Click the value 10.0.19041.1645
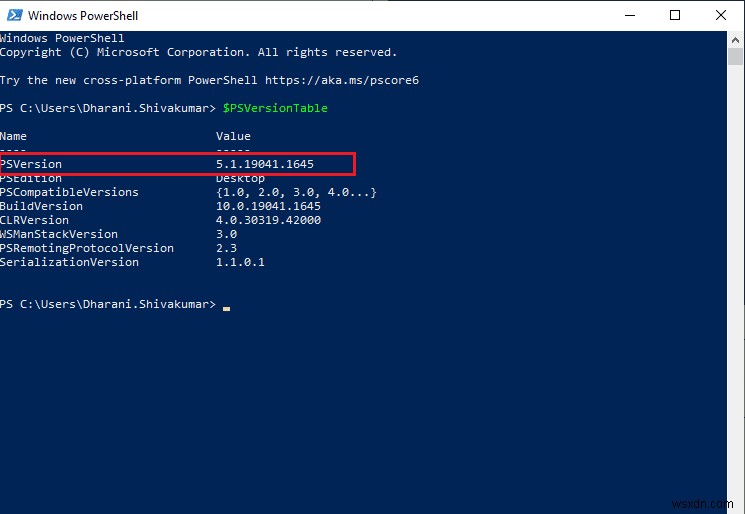Screen dimensions: 745x514 [x=268, y=206]
